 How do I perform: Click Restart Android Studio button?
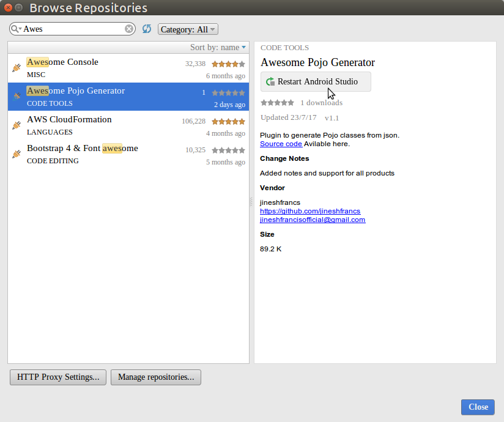point(316,81)
